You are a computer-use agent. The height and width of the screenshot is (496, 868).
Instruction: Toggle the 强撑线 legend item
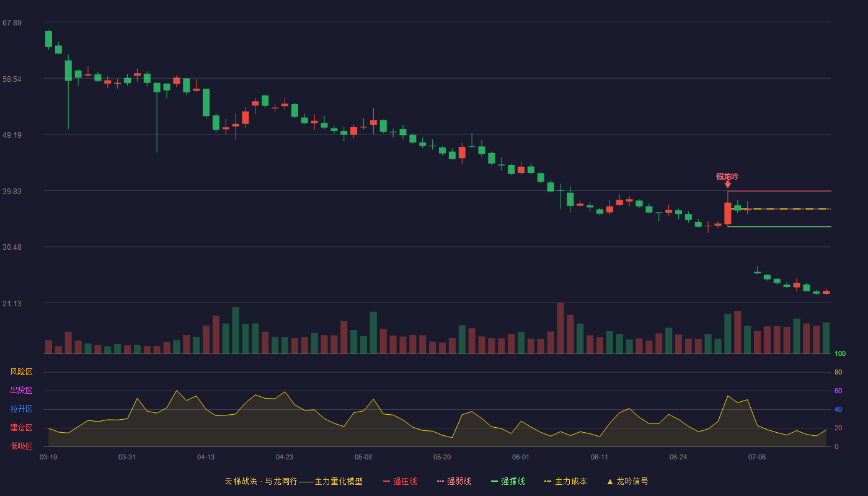pyautogui.click(x=508, y=481)
